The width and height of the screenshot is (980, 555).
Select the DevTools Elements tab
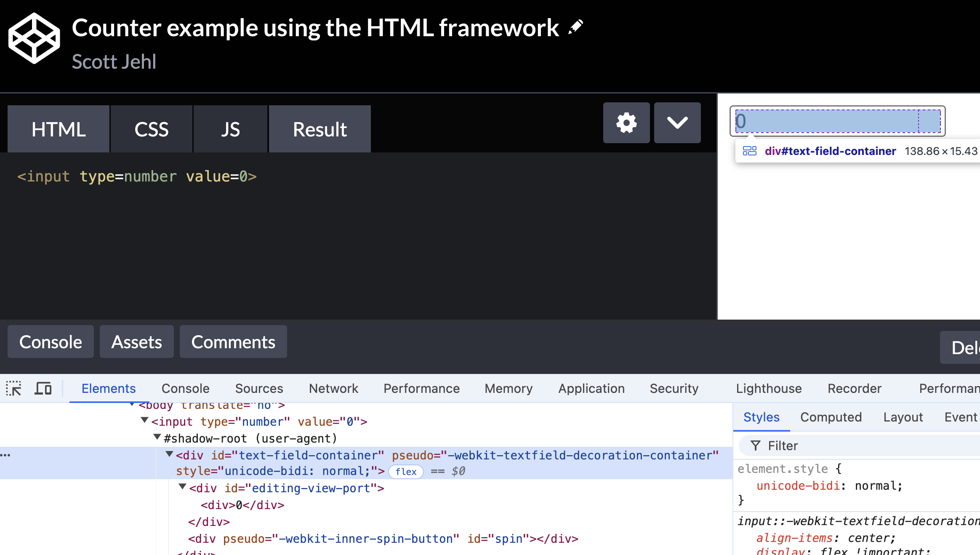click(x=109, y=388)
